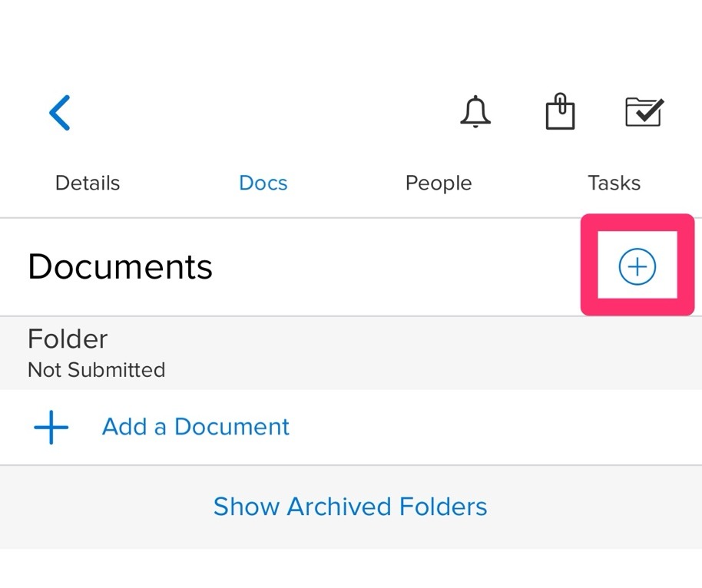The width and height of the screenshot is (702, 588).
Task: Tap the Documents heading
Action: click(120, 266)
